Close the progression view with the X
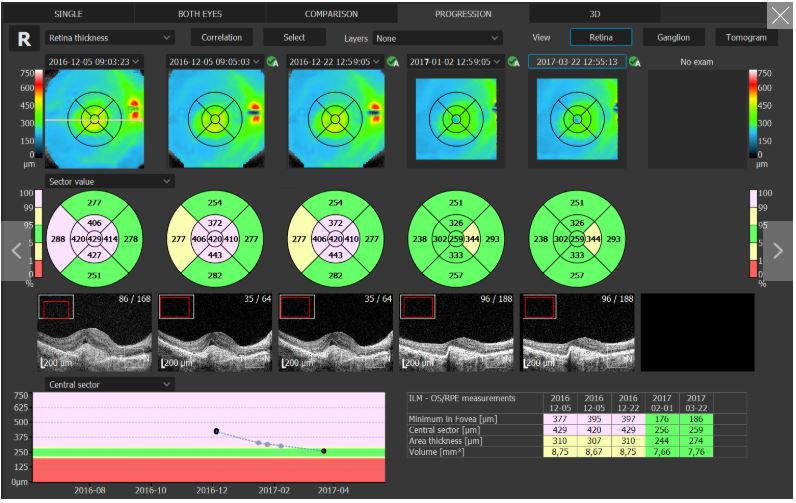Image resolution: width=796 pixels, height=503 pixels. tap(779, 15)
